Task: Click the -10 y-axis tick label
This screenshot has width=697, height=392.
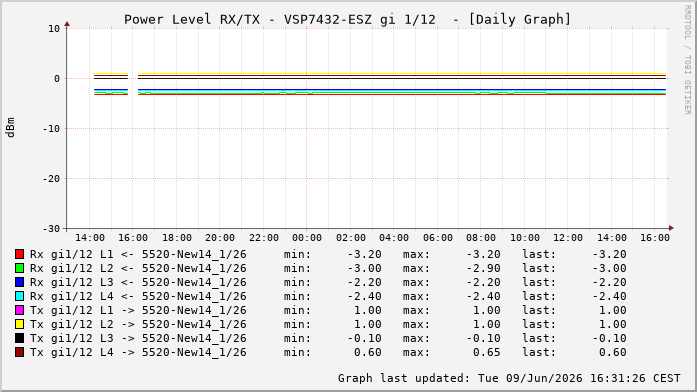Action: 51,128
